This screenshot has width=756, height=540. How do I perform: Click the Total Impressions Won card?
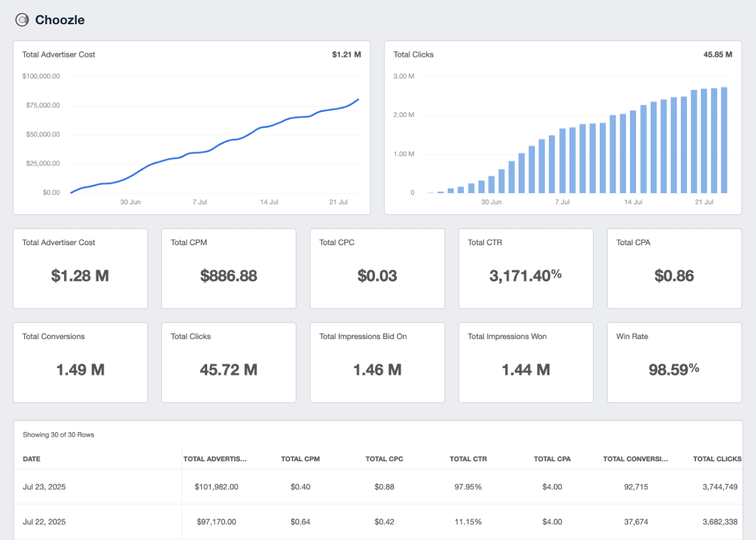525,362
